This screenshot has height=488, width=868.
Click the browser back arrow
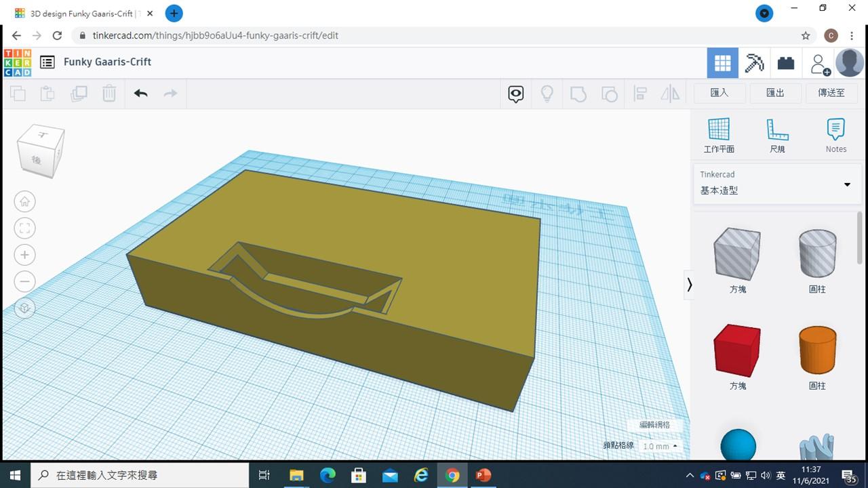click(x=17, y=35)
